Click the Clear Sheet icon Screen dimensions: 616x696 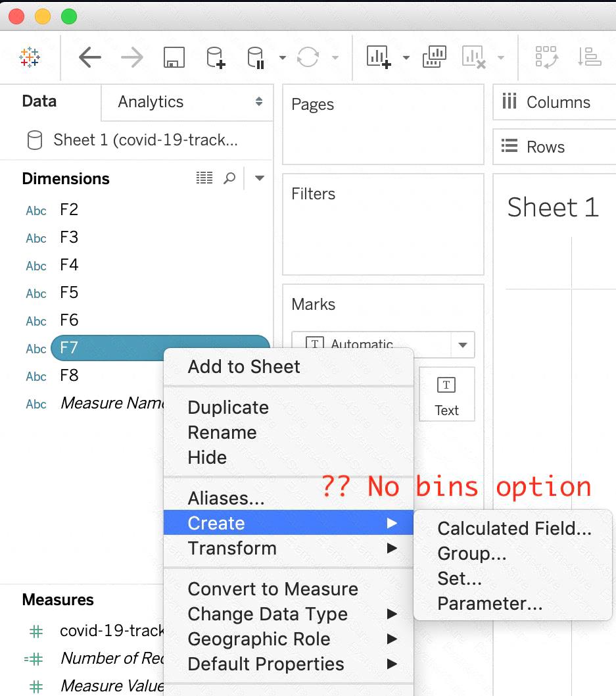473,57
